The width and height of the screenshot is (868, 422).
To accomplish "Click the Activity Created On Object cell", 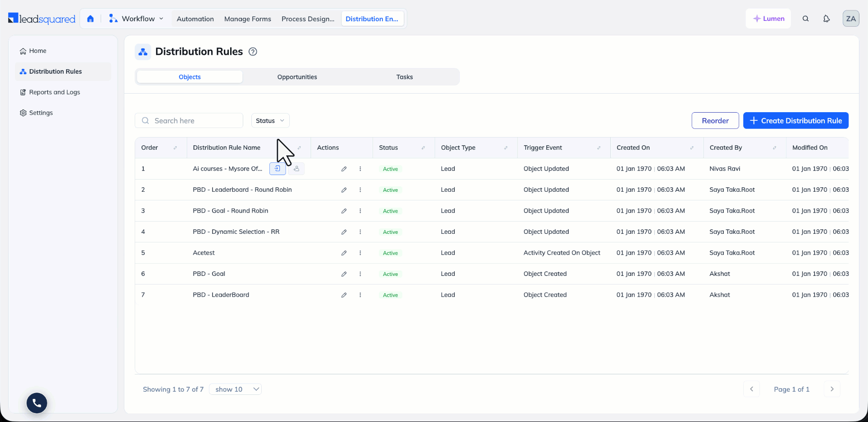I will [x=562, y=253].
